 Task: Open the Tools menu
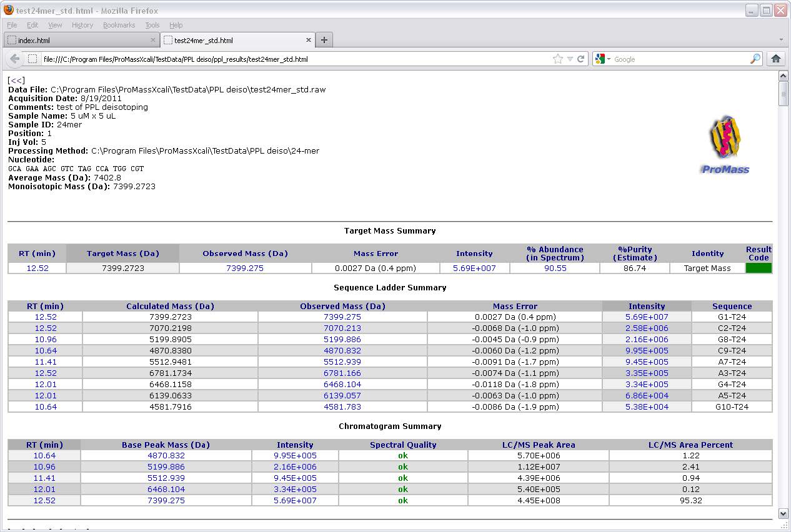pos(152,25)
